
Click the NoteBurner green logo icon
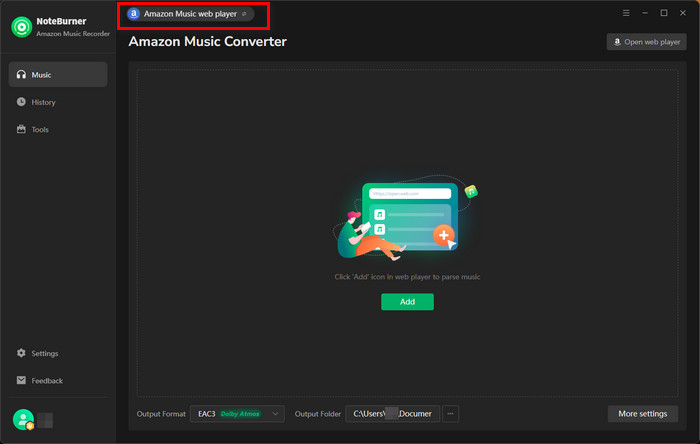coord(21,27)
